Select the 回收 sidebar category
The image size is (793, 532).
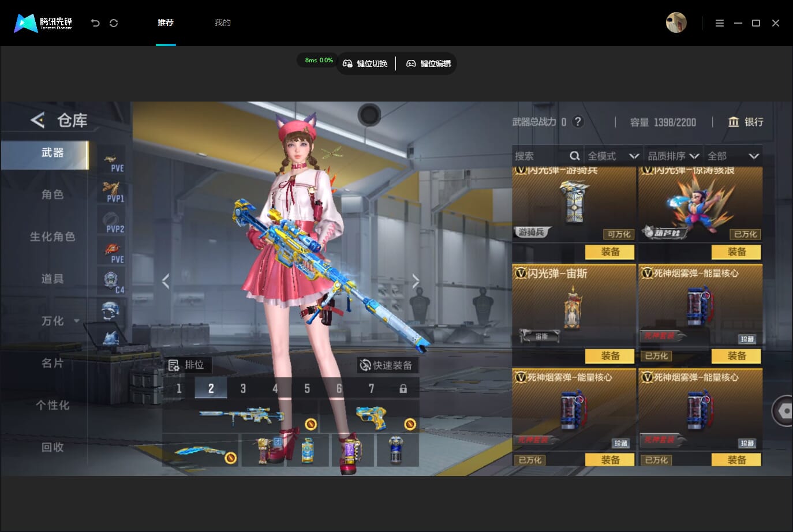coord(53,447)
